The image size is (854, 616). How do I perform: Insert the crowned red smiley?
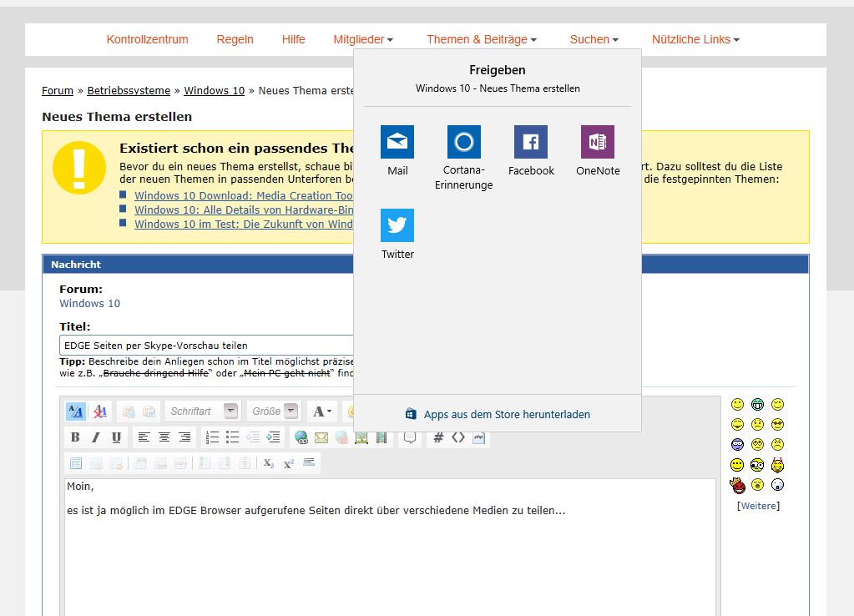click(x=737, y=484)
